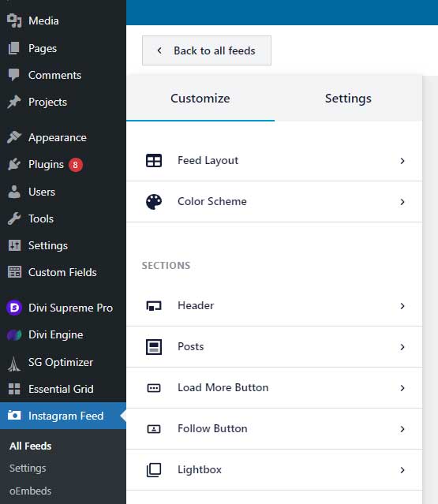
Task: Open Custom Fields menu item
Action: [63, 272]
